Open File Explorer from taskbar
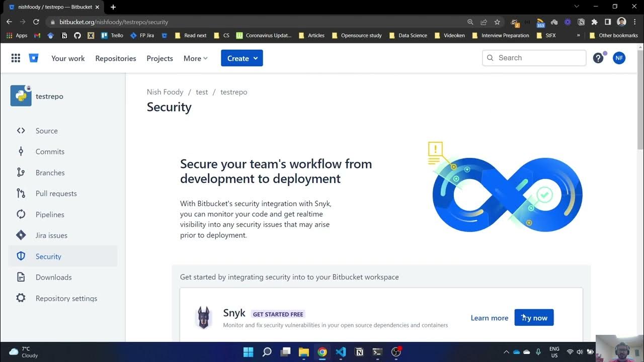The image size is (644, 362). (304, 352)
